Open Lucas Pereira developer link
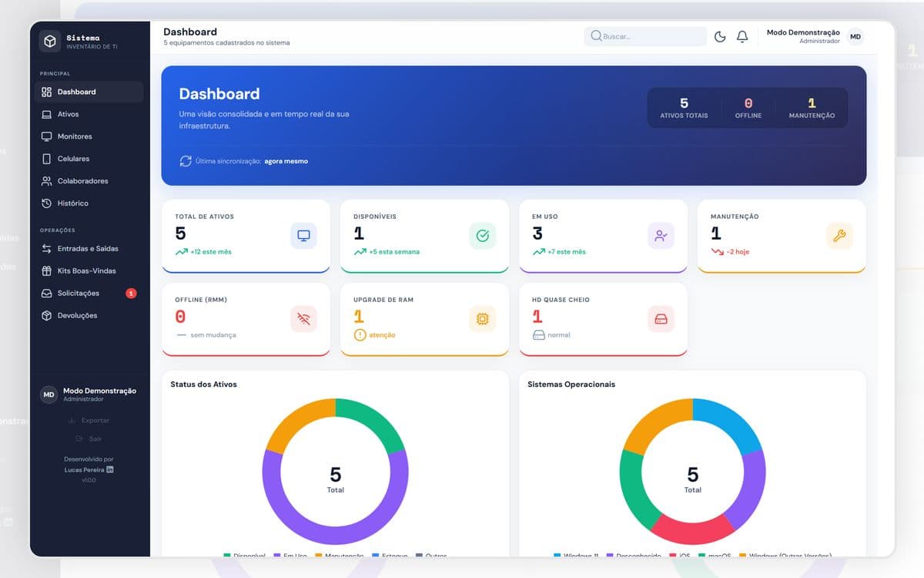This screenshot has height=578, width=924. coord(84,469)
